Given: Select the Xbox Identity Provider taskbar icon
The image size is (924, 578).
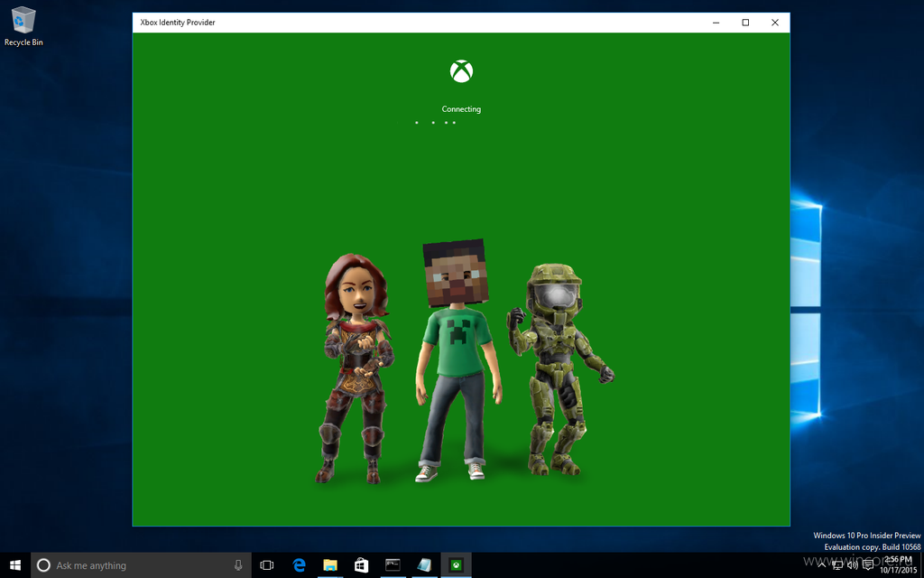Looking at the screenshot, I should pyautogui.click(x=456, y=565).
